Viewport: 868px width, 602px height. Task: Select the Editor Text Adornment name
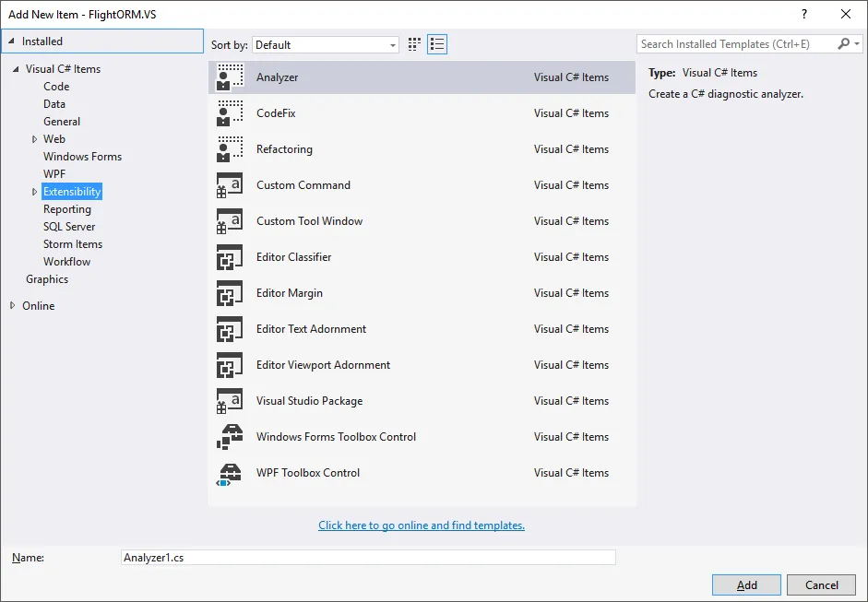(x=311, y=329)
